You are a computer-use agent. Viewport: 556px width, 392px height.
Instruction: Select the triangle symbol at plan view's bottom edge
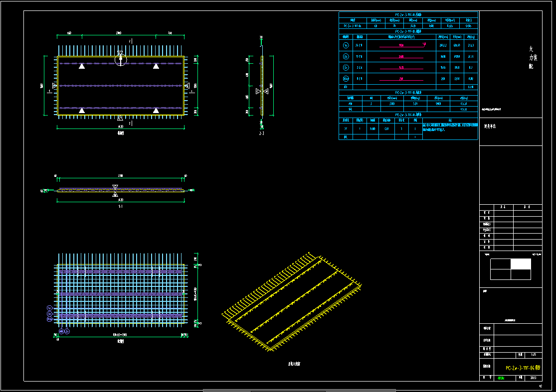pyautogui.click(x=120, y=118)
